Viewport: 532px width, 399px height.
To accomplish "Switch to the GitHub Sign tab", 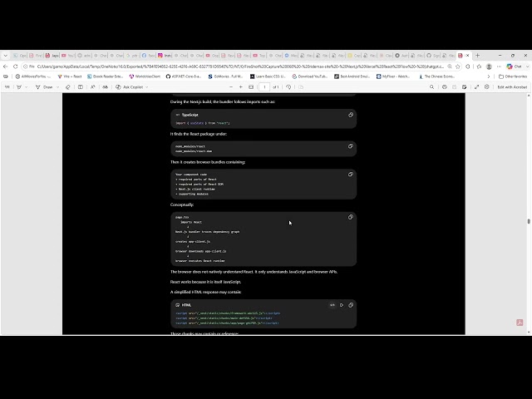I will click(433, 56).
